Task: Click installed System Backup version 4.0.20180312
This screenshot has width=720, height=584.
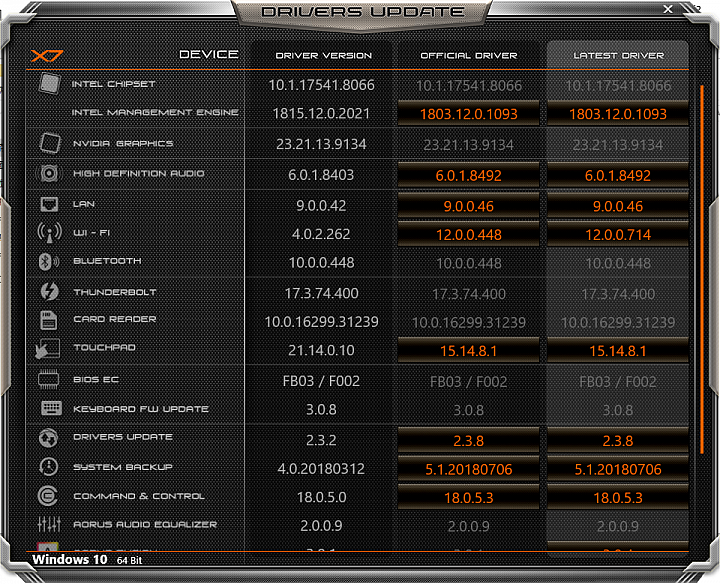Action: (321, 469)
